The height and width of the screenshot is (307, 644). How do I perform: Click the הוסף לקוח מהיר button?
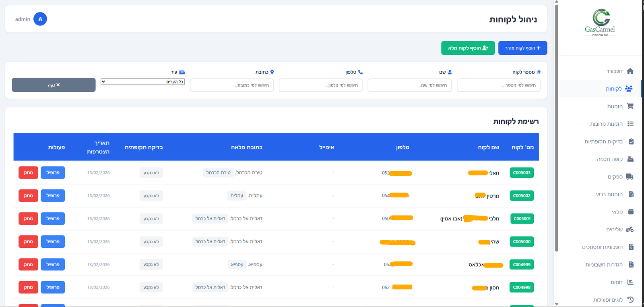(522, 48)
